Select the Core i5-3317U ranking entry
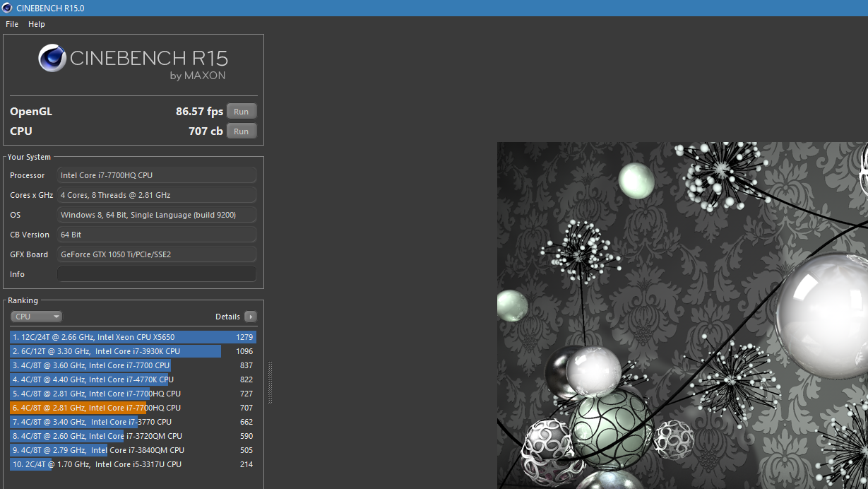The image size is (868, 489). [133, 464]
